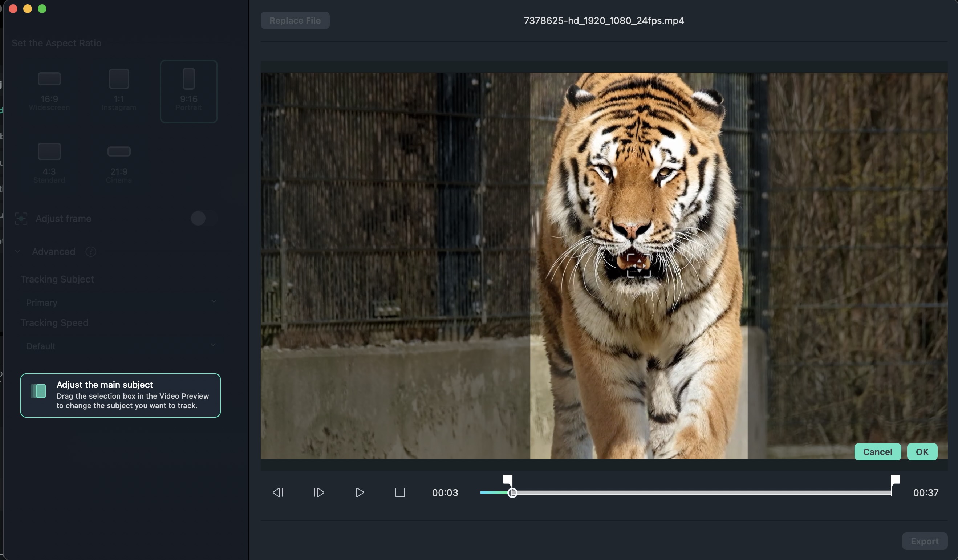Step back one frame in preview
958x560 pixels.
(278, 492)
